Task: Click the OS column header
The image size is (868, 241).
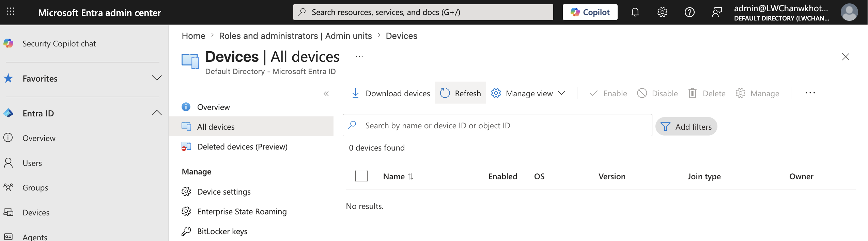Action: (539, 176)
